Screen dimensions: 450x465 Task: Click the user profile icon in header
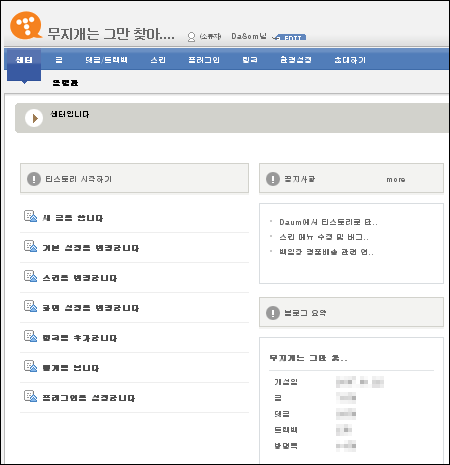[191, 37]
